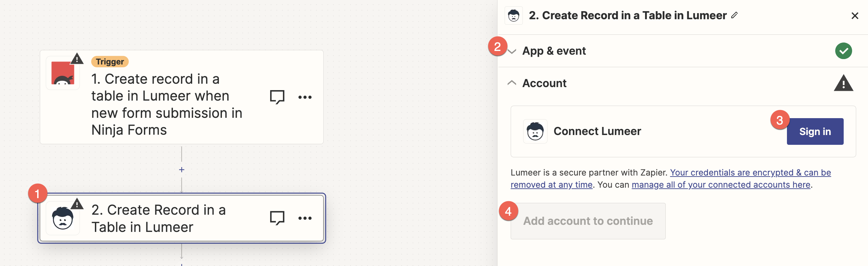Close the step editor panel
This screenshot has height=266, width=868.
854,16
